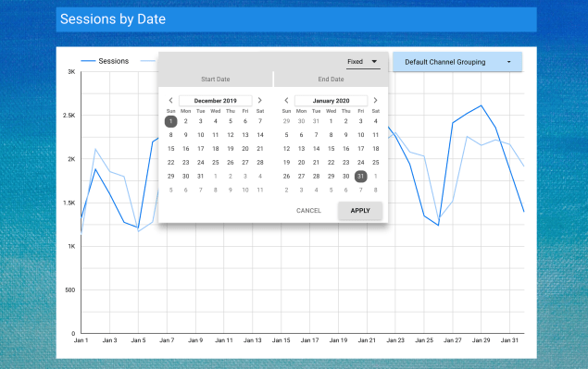
Task: Select the Start Date tab
Action: point(215,79)
